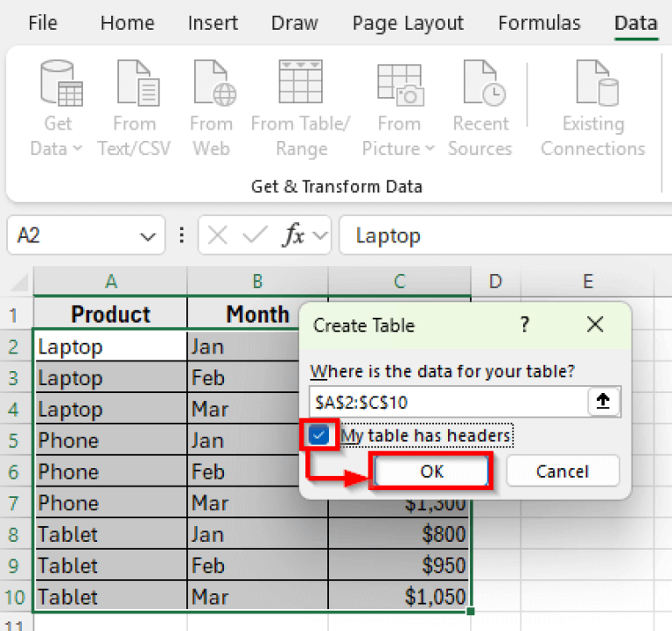Click Phone cell in row 6
This screenshot has width=672, height=631.
pyautogui.click(x=110, y=472)
